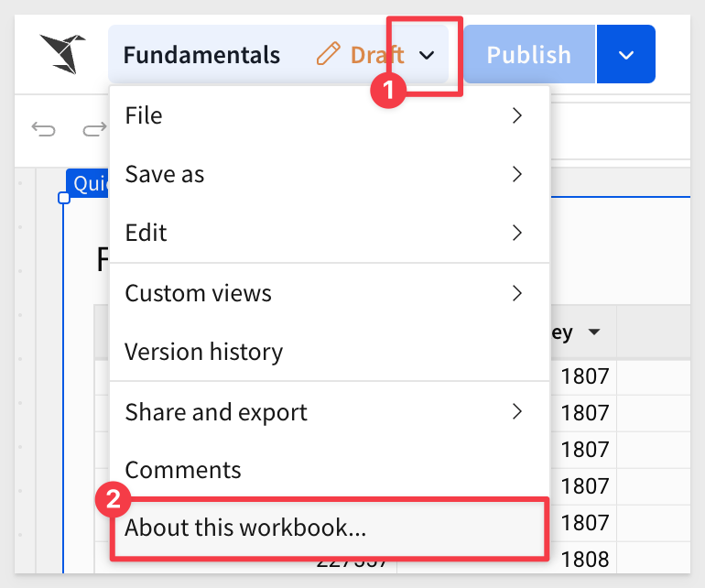Click the element's top-left resize handle square
Viewport: 705px width, 588px height.
pyautogui.click(x=64, y=198)
